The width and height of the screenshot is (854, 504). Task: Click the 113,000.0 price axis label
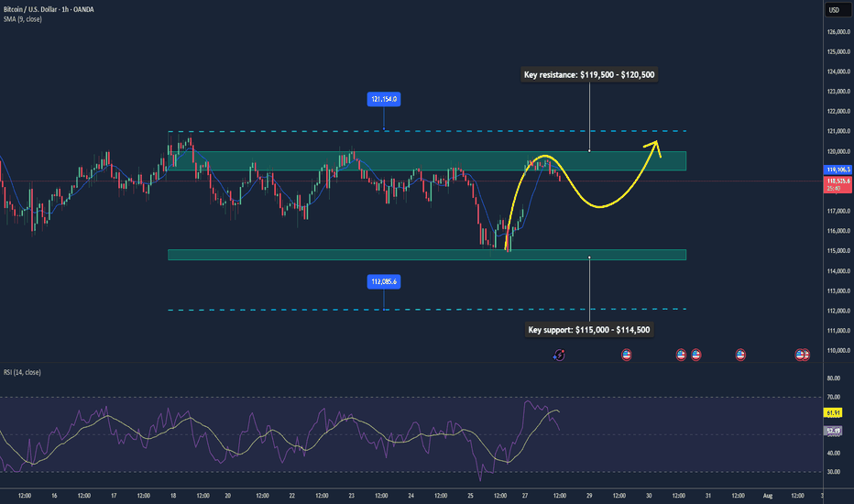click(x=838, y=291)
